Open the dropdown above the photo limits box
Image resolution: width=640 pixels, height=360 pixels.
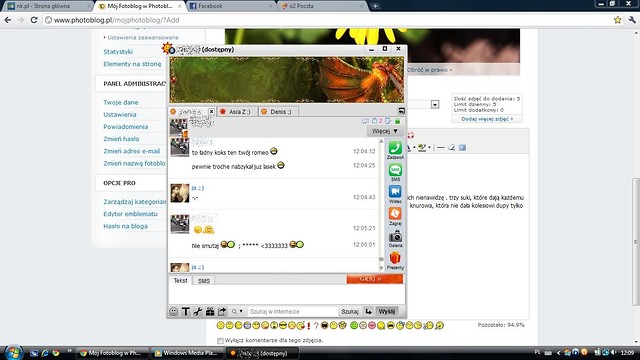pos(435,104)
